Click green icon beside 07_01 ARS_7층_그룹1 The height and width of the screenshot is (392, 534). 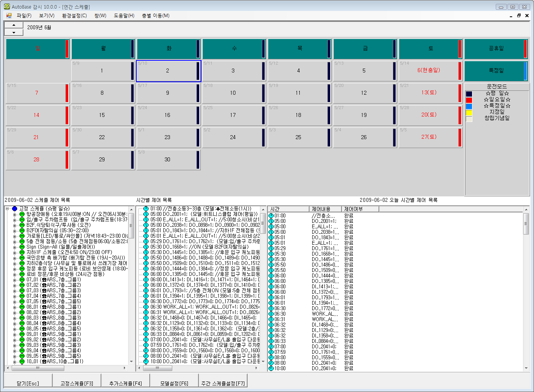coord(22,280)
